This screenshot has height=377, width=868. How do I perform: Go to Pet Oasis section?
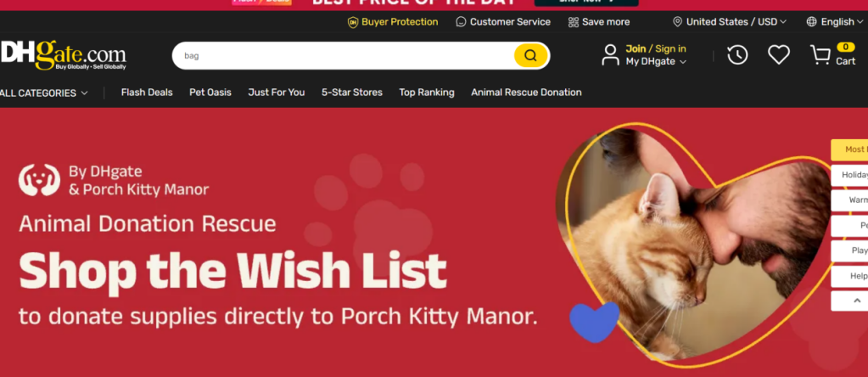pos(210,93)
